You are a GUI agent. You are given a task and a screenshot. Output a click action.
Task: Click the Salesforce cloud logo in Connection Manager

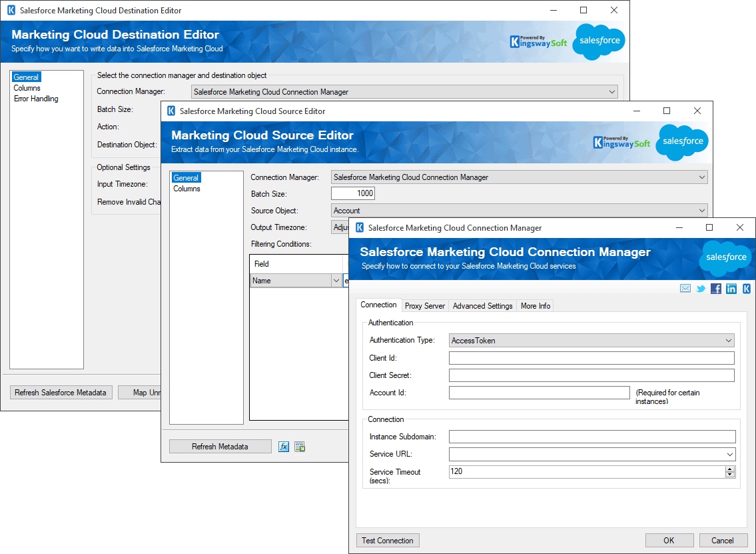click(725, 258)
